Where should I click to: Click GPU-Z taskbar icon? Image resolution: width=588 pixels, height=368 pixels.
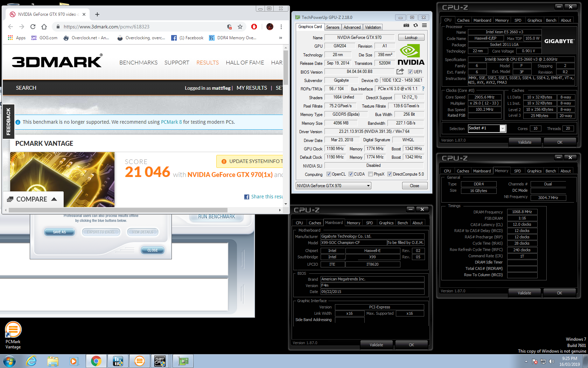click(x=183, y=361)
